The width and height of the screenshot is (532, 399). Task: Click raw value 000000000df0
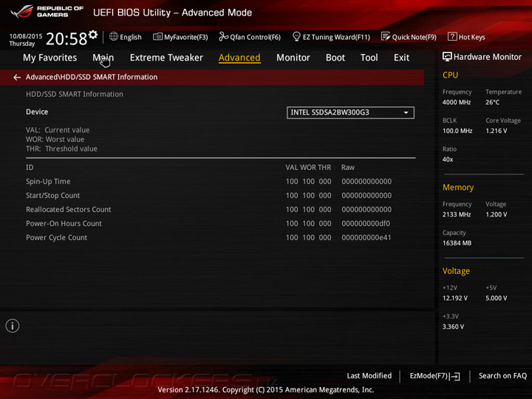366,224
